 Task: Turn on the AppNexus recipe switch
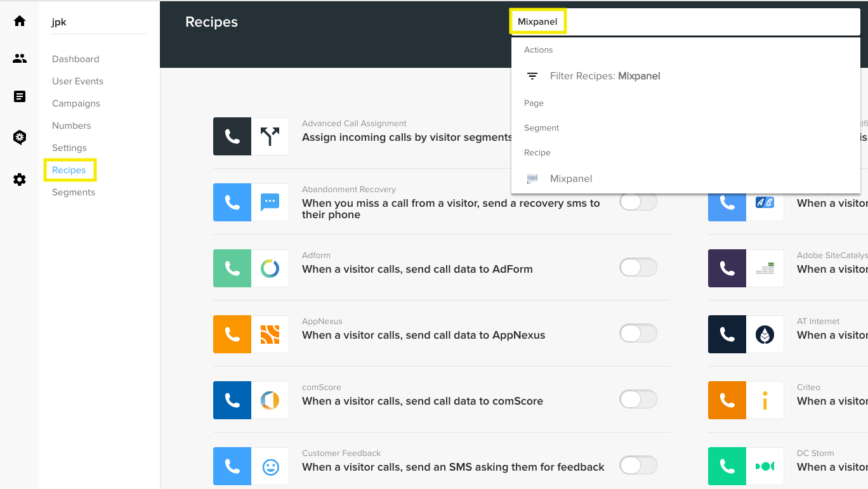[638, 333]
